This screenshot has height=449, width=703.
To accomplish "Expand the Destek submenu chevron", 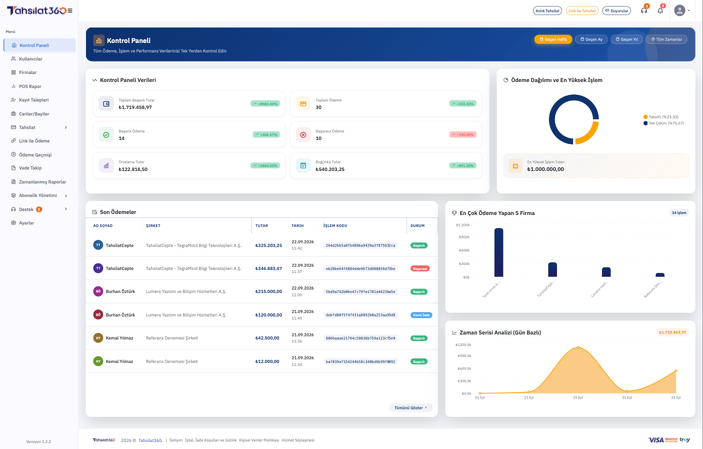I will 66,209.
